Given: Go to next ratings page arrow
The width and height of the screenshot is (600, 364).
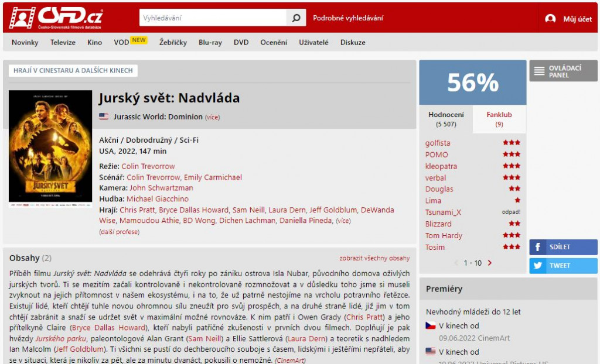Looking at the screenshot, I should coord(489,263).
